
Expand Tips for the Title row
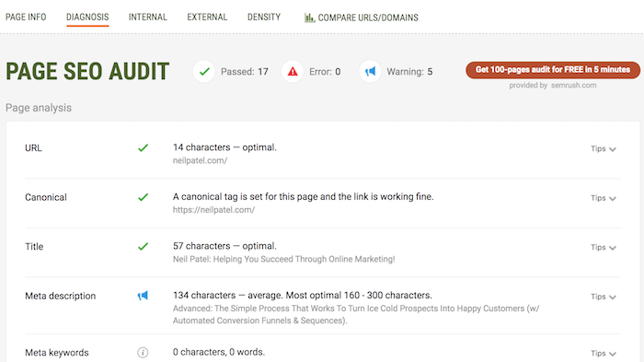(604, 247)
